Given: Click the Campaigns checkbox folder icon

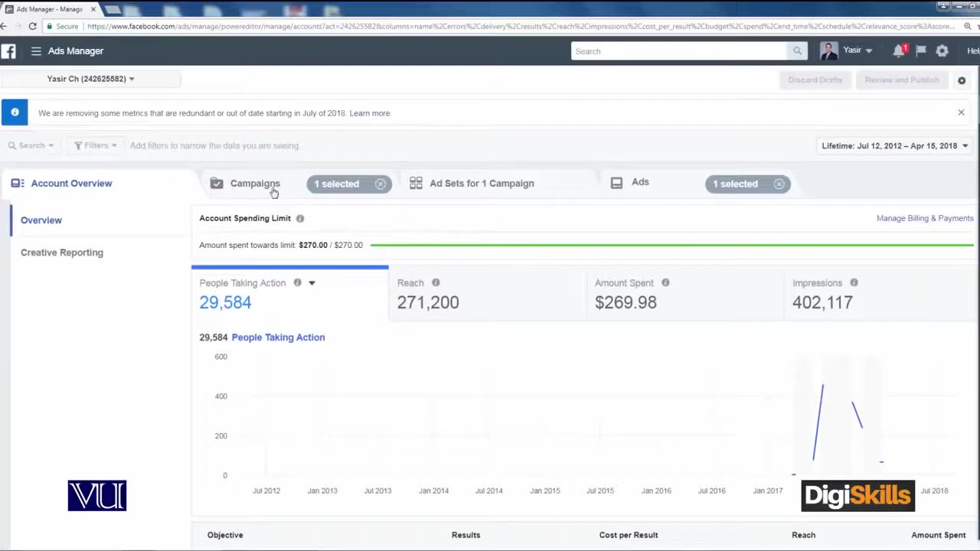Looking at the screenshot, I should [217, 183].
